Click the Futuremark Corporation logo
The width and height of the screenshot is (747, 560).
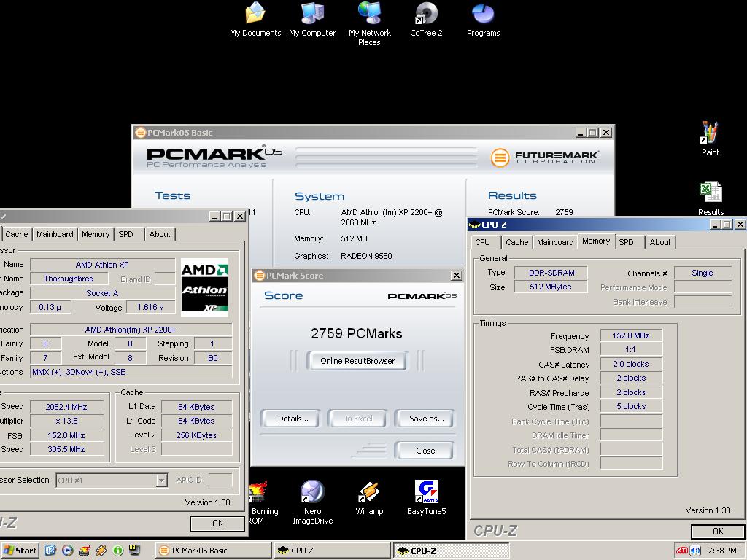[x=544, y=157]
